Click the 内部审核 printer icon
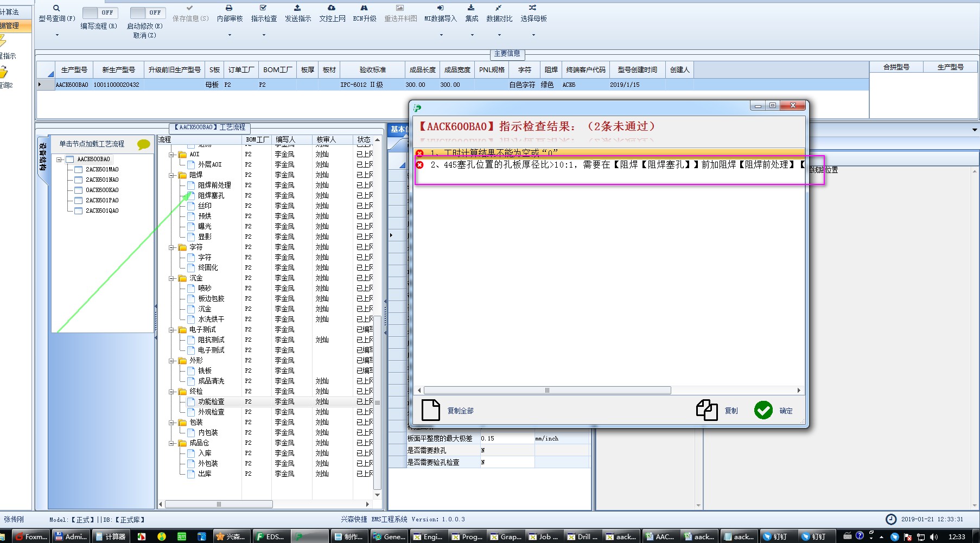This screenshot has width=980, height=543. pyautogui.click(x=229, y=8)
